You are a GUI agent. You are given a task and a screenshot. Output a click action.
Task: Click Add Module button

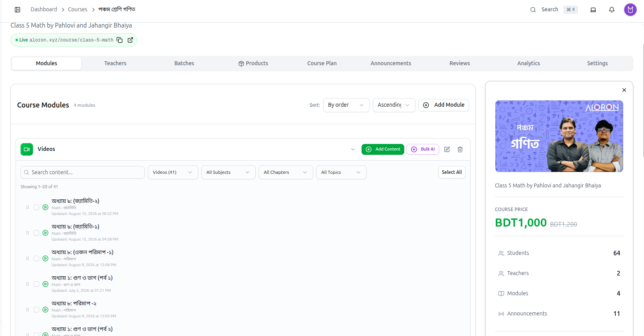click(443, 105)
